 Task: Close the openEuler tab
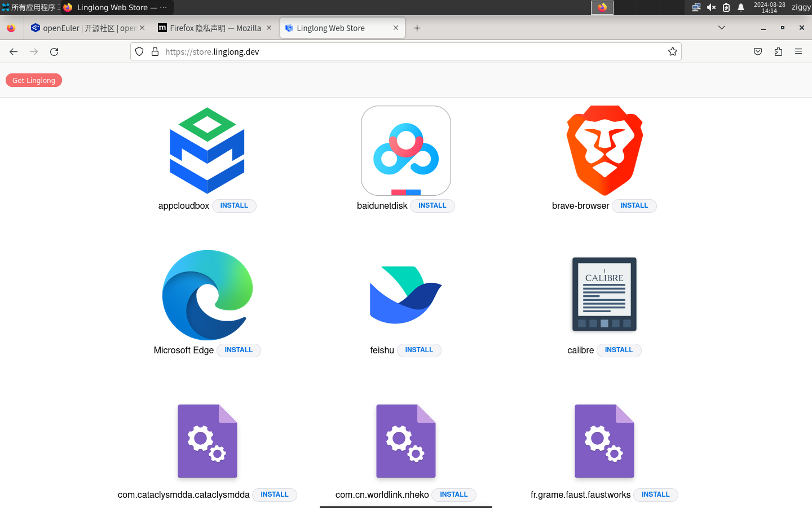142,28
